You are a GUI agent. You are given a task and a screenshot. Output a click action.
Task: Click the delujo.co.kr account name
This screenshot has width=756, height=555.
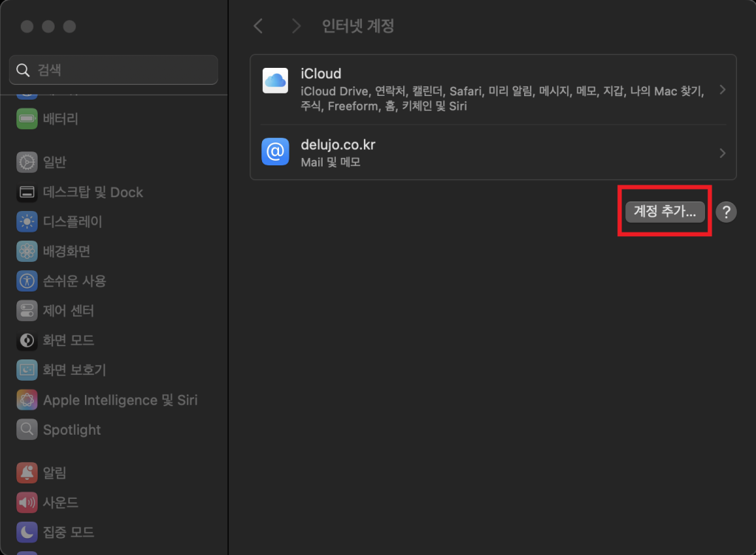tap(338, 145)
